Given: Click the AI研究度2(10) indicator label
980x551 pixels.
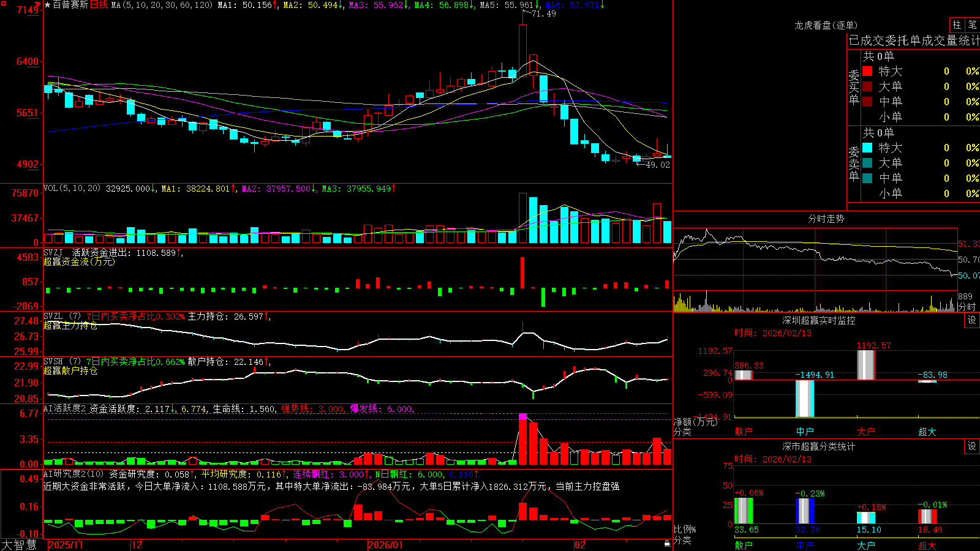Looking at the screenshot, I should tap(73, 474).
